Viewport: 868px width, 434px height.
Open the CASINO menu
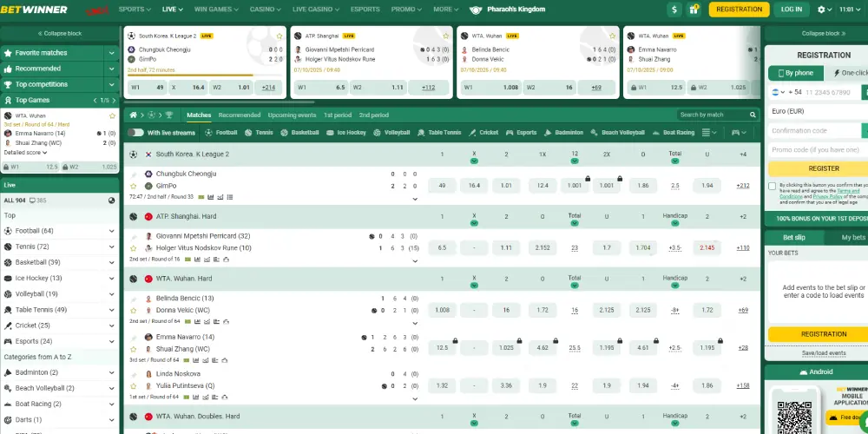tap(265, 10)
